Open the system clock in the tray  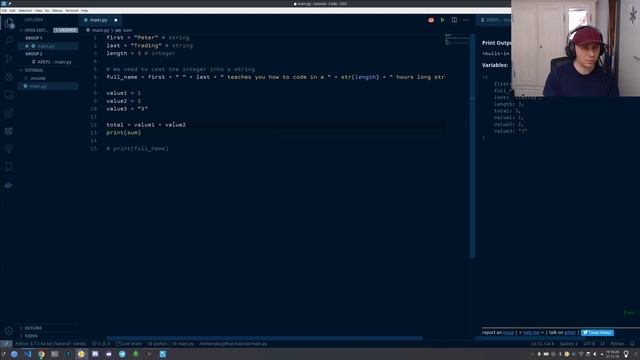[612, 354]
